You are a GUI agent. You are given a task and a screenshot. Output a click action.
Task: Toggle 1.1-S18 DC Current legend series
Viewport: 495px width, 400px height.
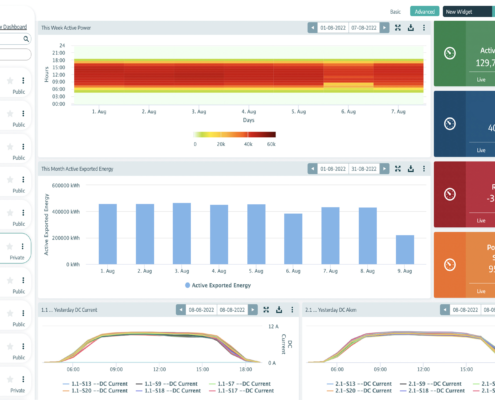[168, 390]
